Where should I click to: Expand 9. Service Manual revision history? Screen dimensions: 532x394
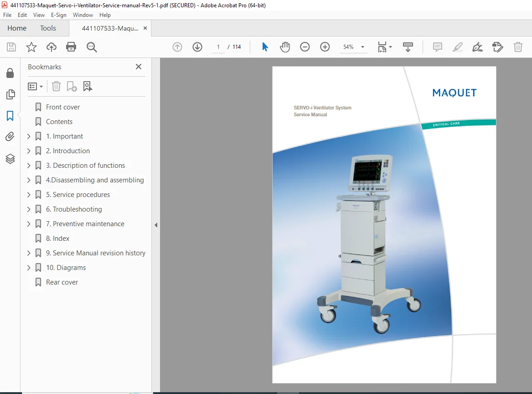[x=29, y=253]
